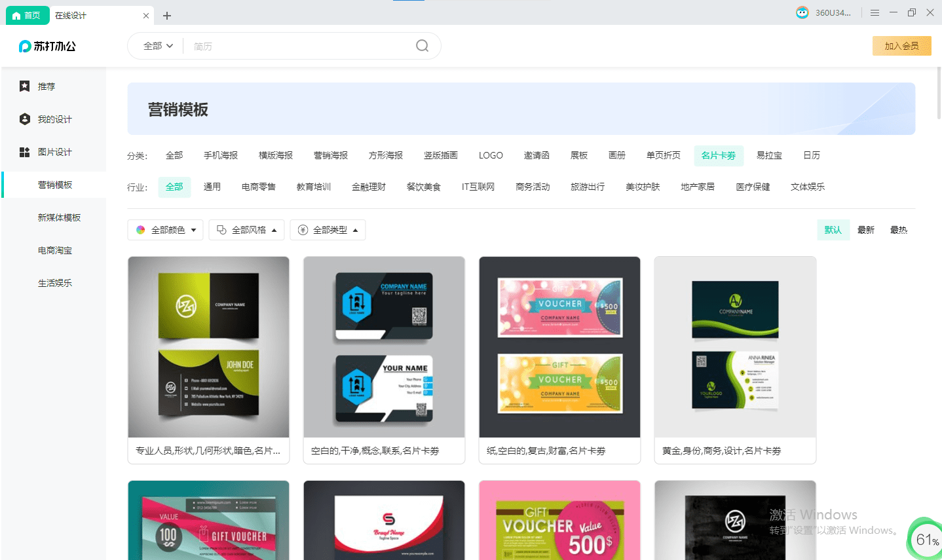Open the green-black JOHN DOE business card template
The width and height of the screenshot is (942, 560).
pyautogui.click(x=208, y=360)
